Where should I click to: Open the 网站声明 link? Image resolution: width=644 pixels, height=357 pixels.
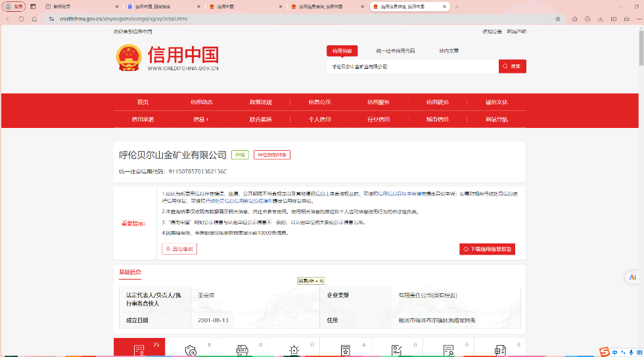point(517,31)
